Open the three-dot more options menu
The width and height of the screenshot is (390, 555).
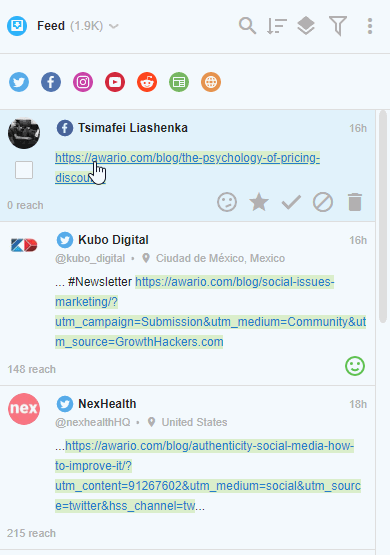[370, 26]
